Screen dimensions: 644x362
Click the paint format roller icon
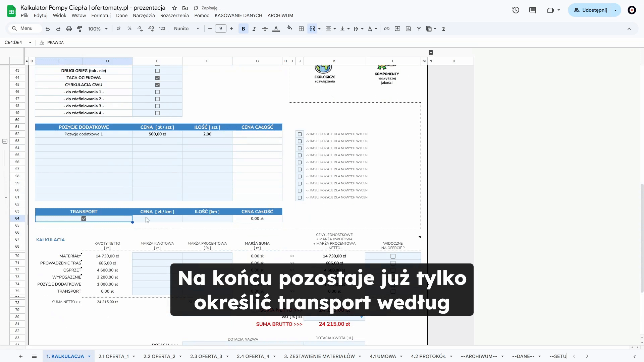pyautogui.click(x=79, y=29)
